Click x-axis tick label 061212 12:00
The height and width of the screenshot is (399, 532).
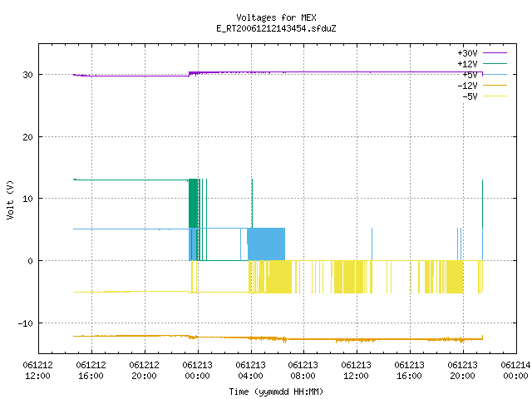point(37,371)
